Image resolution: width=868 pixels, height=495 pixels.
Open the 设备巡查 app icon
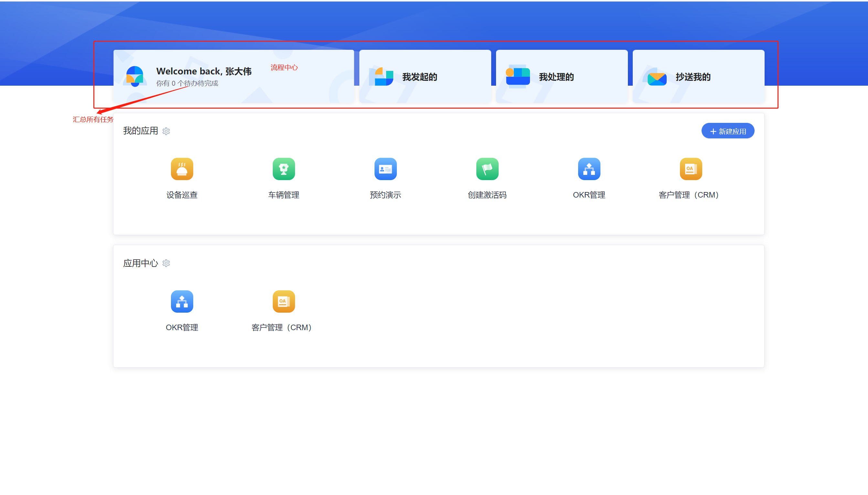[182, 169]
